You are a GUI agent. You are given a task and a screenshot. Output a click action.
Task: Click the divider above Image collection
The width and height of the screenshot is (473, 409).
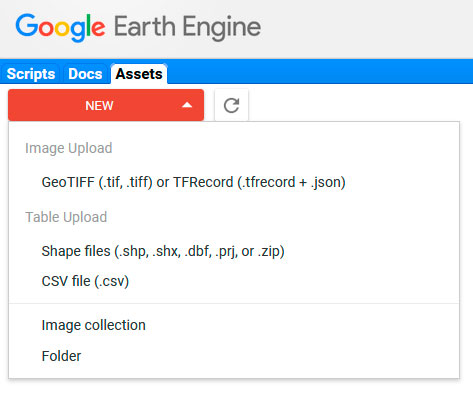pos(234,303)
